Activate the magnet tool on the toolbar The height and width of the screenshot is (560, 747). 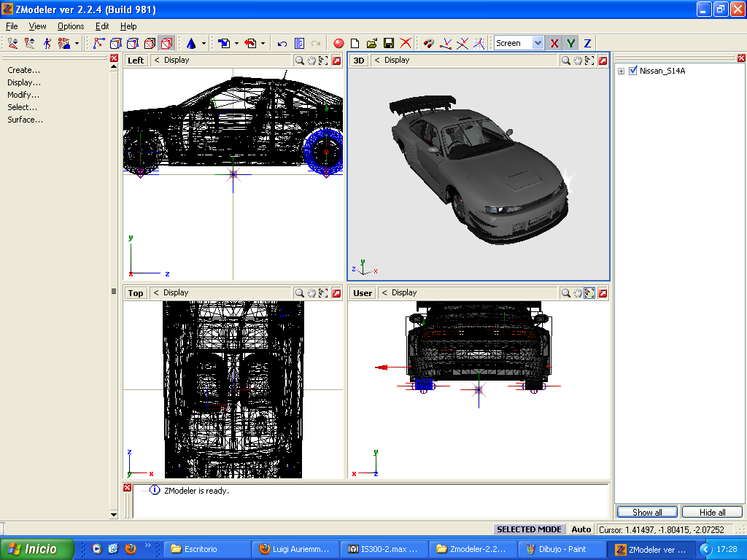[428, 43]
